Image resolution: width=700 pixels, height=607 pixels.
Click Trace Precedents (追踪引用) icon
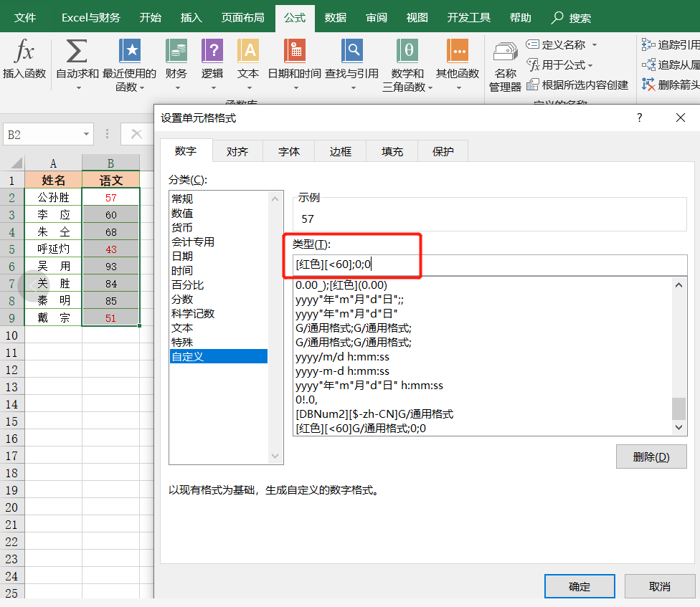click(648, 44)
